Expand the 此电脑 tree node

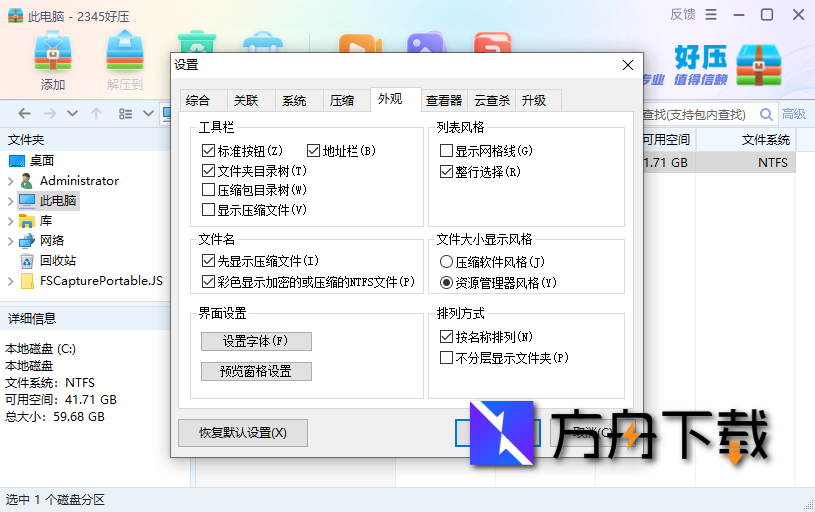click(10, 201)
